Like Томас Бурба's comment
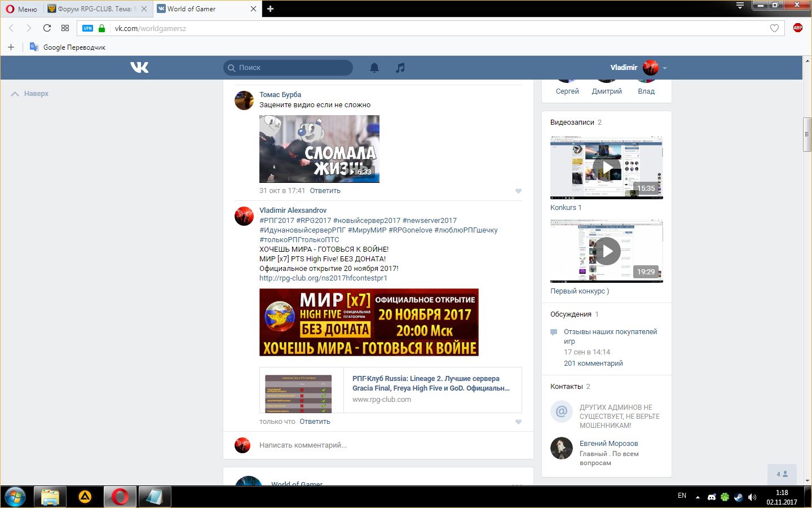 [518, 191]
